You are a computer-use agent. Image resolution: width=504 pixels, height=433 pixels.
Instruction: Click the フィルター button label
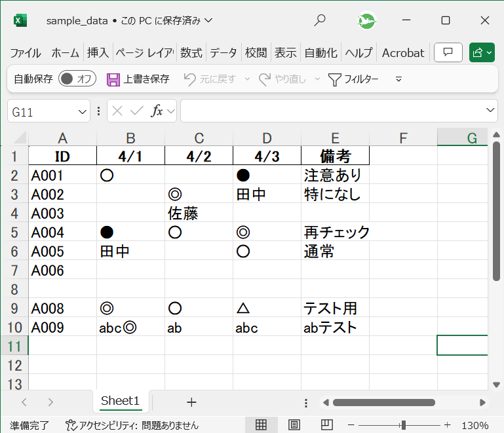point(361,79)
